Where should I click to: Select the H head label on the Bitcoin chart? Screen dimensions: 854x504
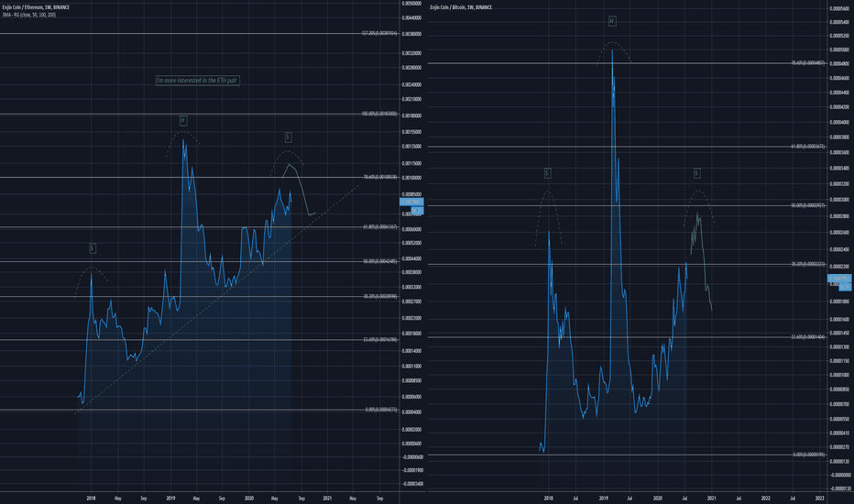click(x=612, y=21)
